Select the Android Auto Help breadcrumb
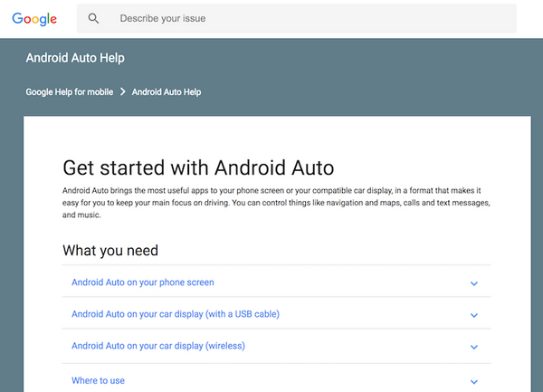543x392 pixels. coord(167,91)
